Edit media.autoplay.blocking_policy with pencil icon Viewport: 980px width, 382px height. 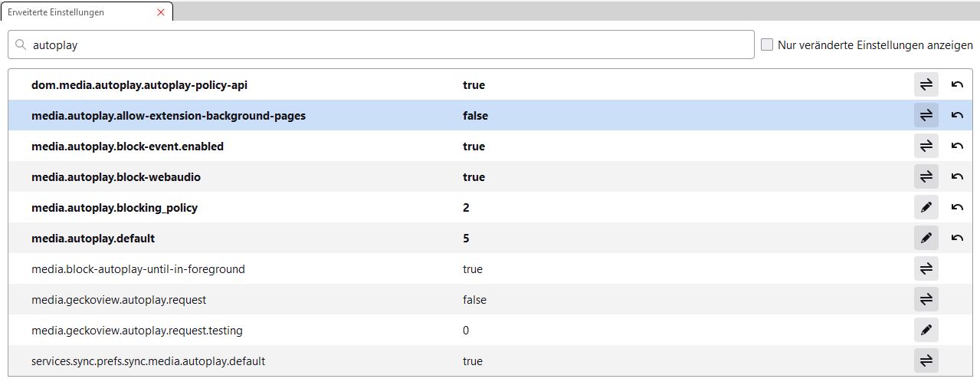(926, 208)
